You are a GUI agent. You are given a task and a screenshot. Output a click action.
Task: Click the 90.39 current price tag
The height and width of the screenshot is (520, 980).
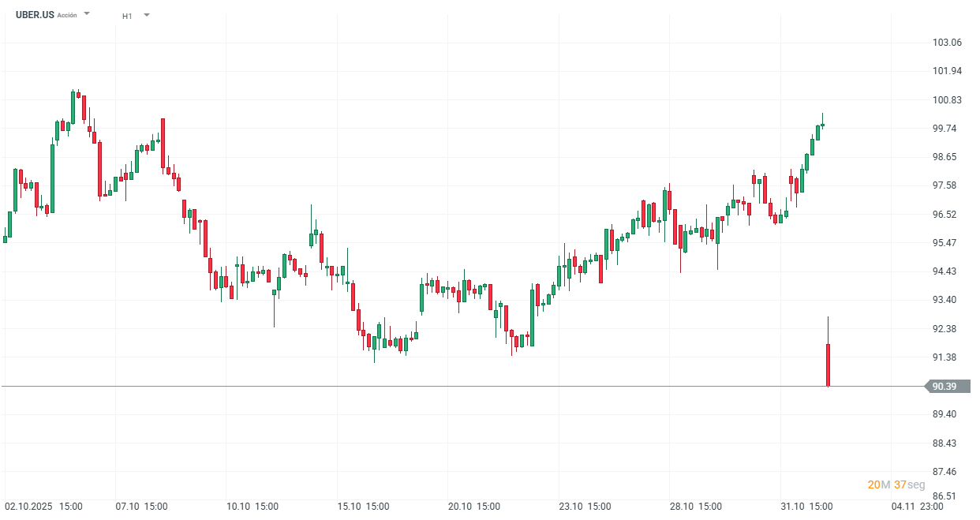pyautogui.click(x=944, y=386)
